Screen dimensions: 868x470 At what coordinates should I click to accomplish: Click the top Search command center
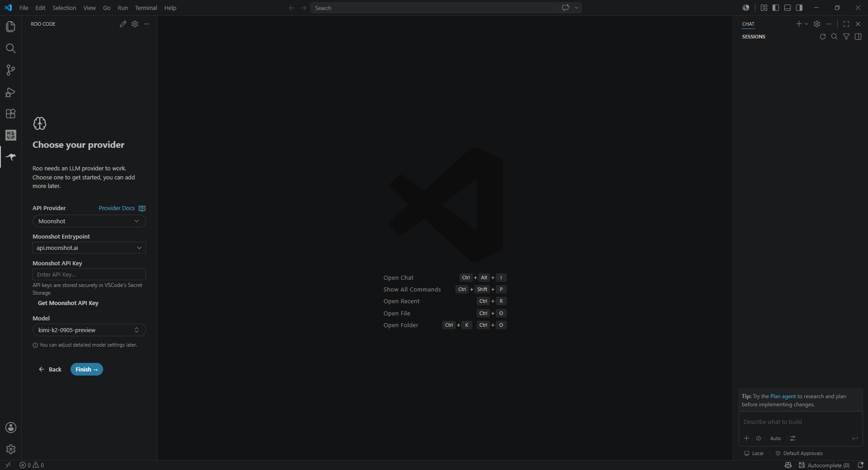point(434,8)
